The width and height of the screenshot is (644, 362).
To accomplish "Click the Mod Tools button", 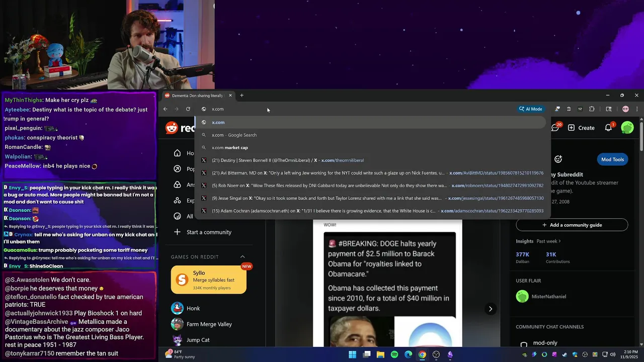I will click(x=612, y=159).
